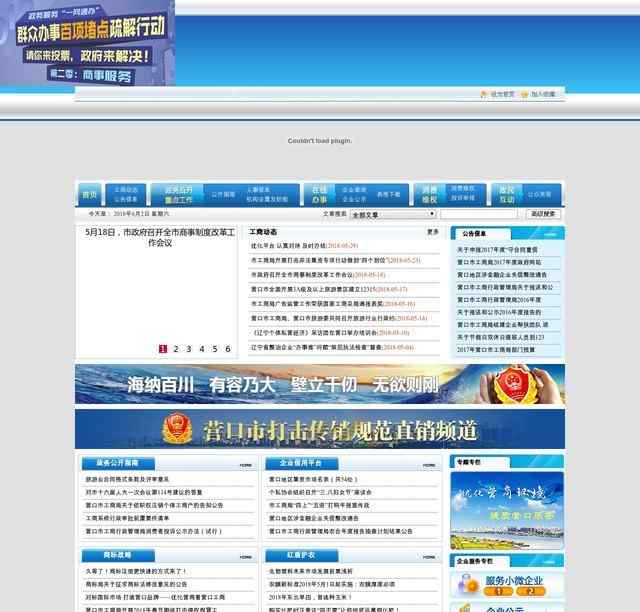Open the 商标战略 section header
The image size is (640, 612).
tap(118, 556)
